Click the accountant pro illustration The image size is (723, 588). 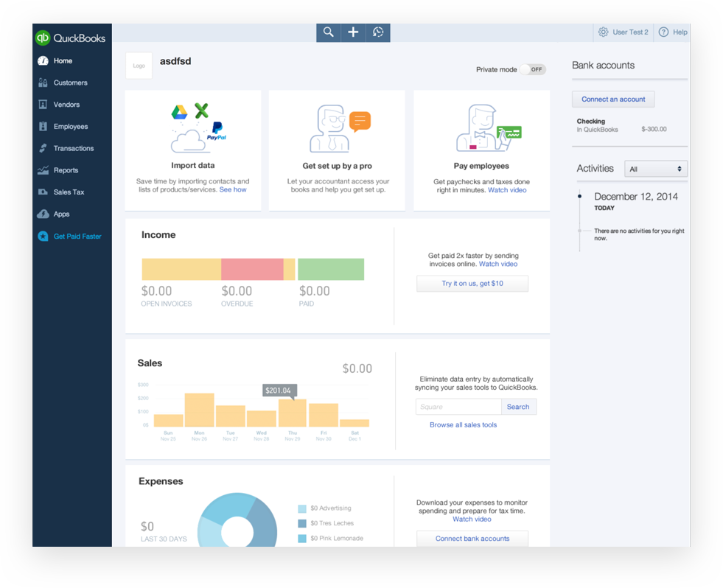(x=340, y=129)
